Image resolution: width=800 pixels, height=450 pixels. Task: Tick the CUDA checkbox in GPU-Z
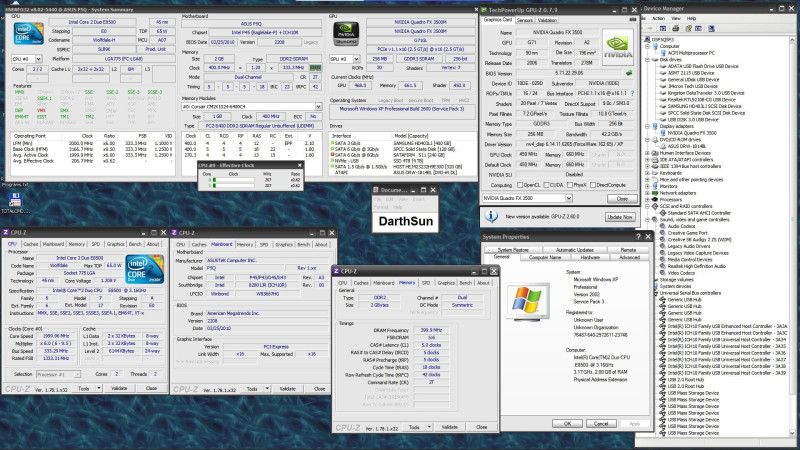click(546, 185)
